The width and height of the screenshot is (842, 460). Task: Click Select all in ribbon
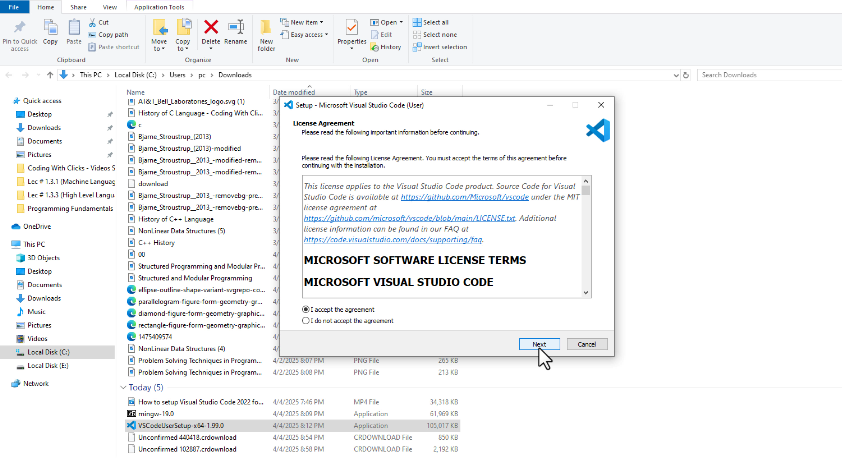pos(431,23)
